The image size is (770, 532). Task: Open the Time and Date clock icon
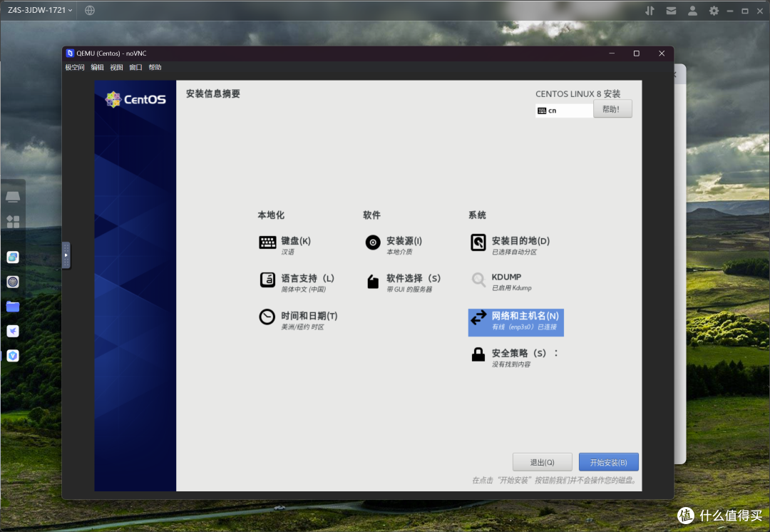tap(267, 317)
